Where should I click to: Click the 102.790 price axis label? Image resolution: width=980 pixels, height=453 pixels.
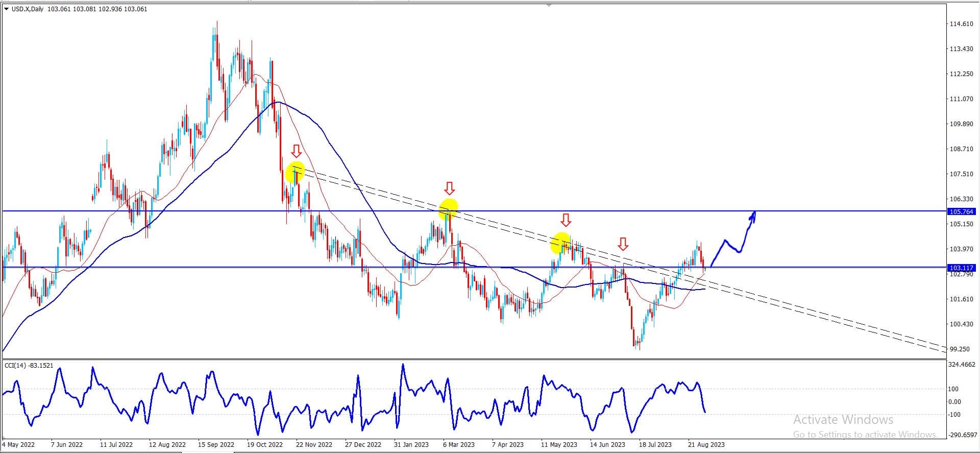[x=961, y=274]
